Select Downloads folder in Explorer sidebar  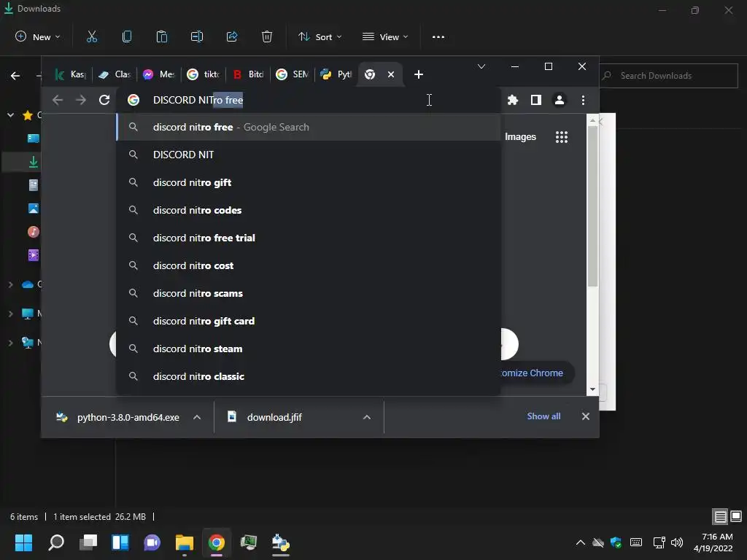tap(34, 162)
